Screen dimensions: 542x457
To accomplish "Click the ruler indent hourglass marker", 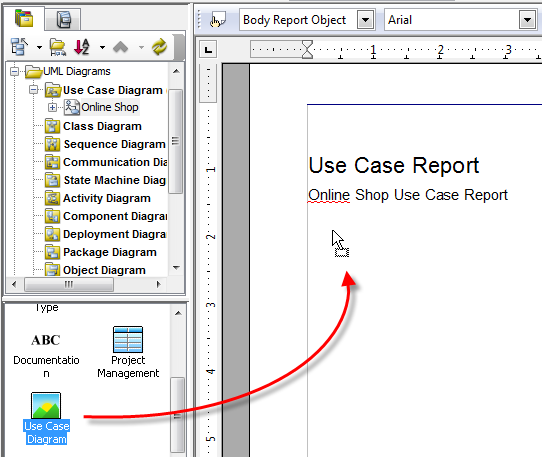I will click(307, 49).
